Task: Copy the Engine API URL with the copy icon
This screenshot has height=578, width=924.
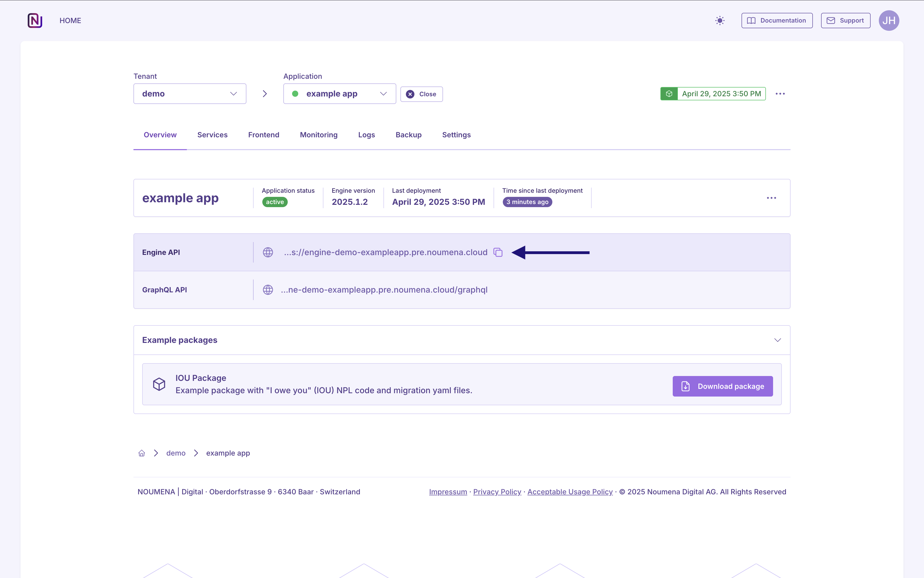Action: click(x=498, y=252)
